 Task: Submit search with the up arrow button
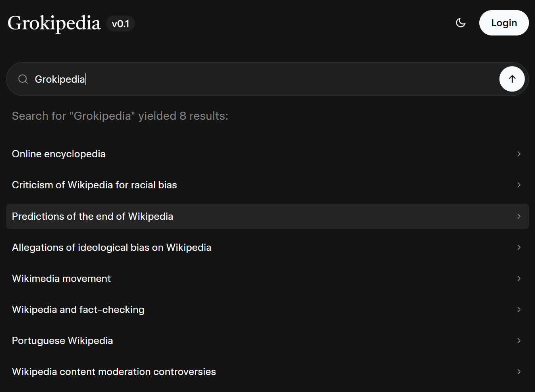(512, 79)
